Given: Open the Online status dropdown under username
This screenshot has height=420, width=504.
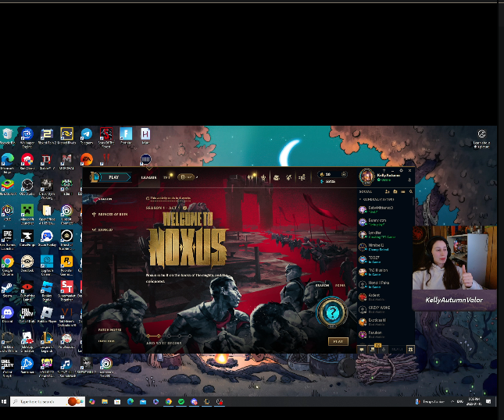Looking at the screenshot, I should coord(384,180).
